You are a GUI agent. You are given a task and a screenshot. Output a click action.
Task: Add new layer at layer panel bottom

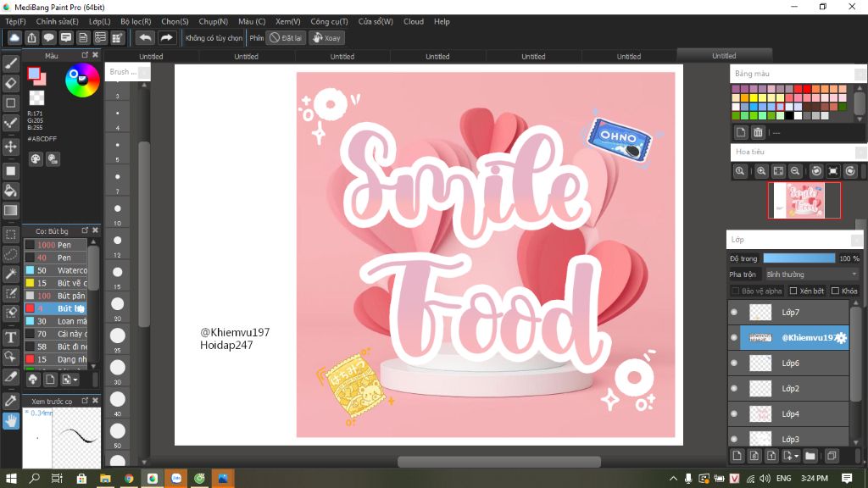point(737,456)
